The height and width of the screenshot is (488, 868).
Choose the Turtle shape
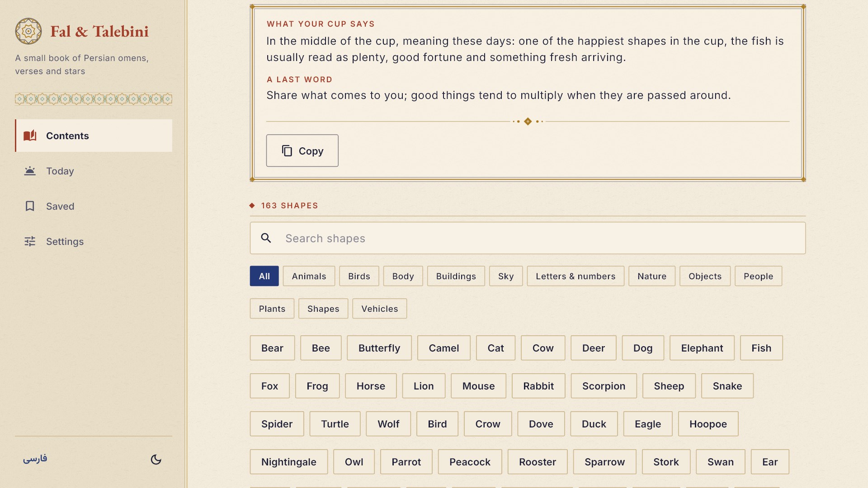click(x=335, y=424)
